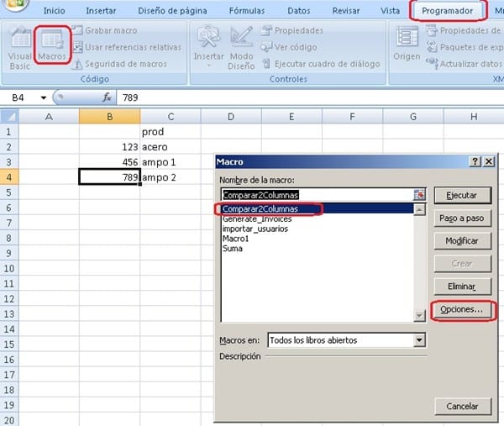Click the Cancelar button
This screenshot has height=426, width=504.
click(x=462, y=406)
